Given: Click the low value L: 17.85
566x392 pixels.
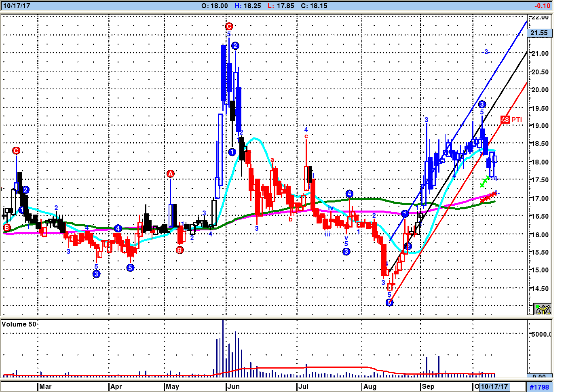Looking at the screenshot, I should tap(281, 6).
